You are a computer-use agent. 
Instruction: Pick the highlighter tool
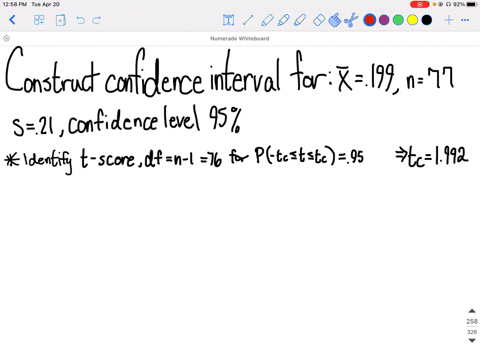(300, 20)
